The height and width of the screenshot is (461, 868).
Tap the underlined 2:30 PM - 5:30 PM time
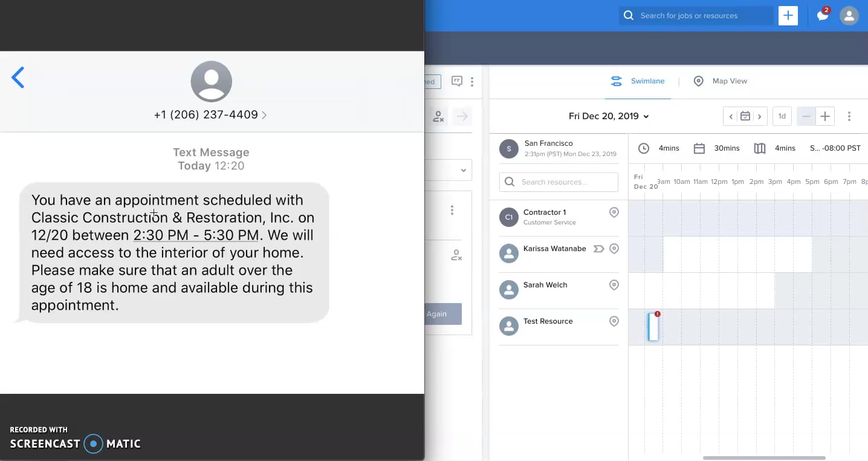(196, 235)
